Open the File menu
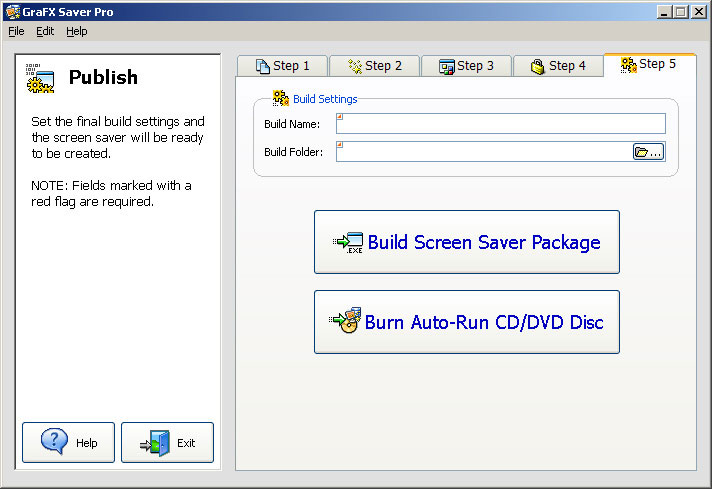Screen dimensions: 712x489 [16, 31]
